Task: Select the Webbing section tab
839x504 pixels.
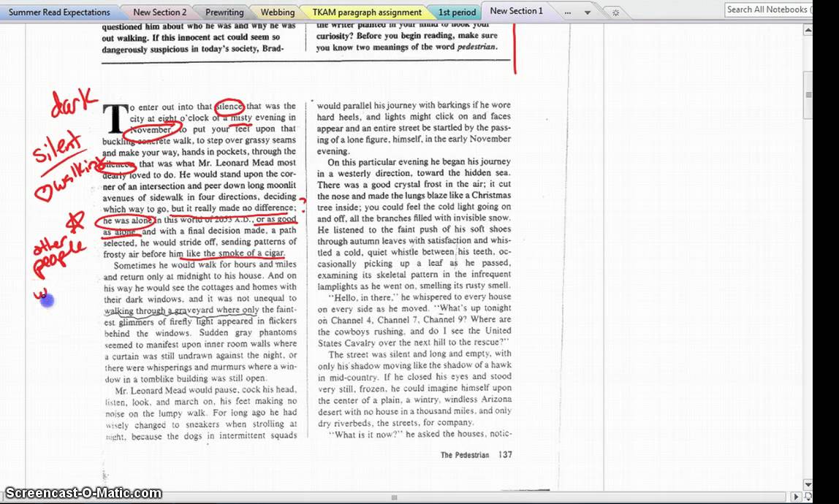Action: 277,12
